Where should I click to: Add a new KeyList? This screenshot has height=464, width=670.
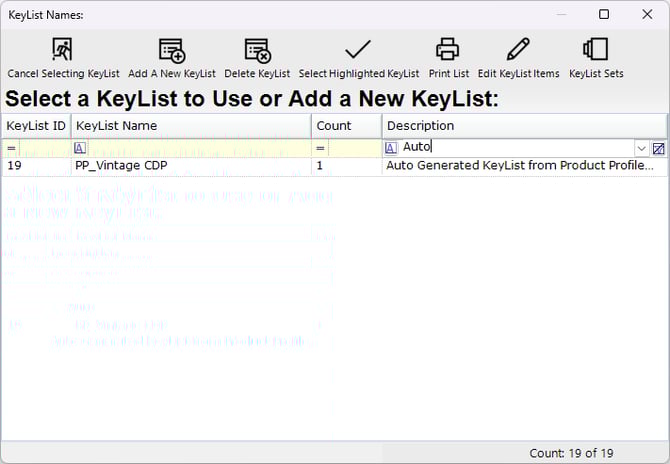tap(172, 51)
